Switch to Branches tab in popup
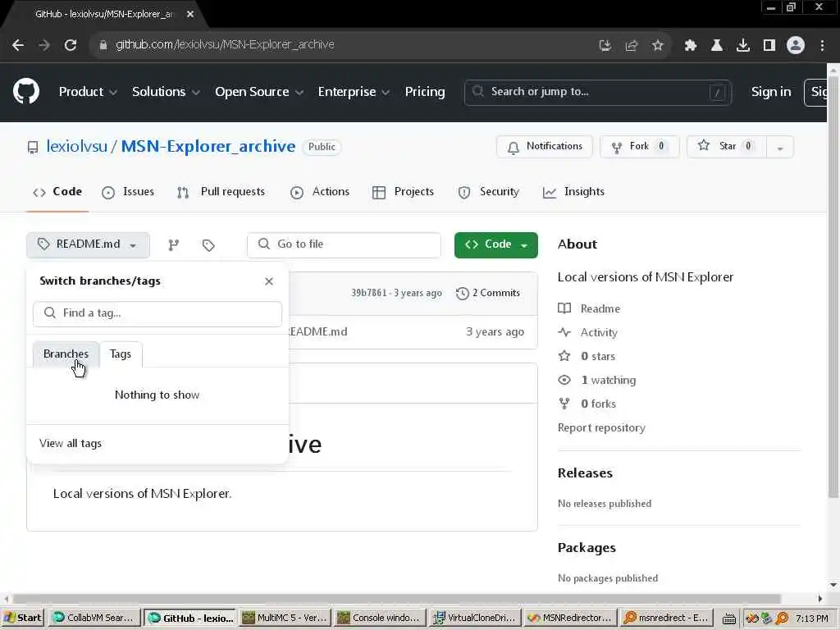The image size is (840, 630). pyautogui.click(x=66, y=354)
